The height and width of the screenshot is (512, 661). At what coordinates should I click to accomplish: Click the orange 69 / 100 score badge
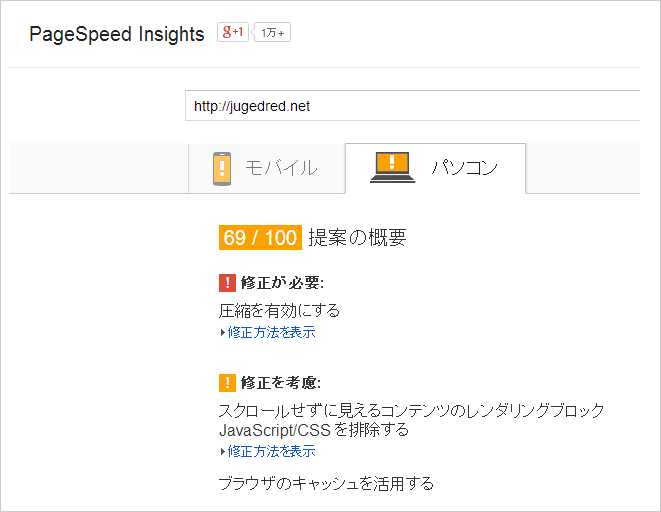click(259, 238)
